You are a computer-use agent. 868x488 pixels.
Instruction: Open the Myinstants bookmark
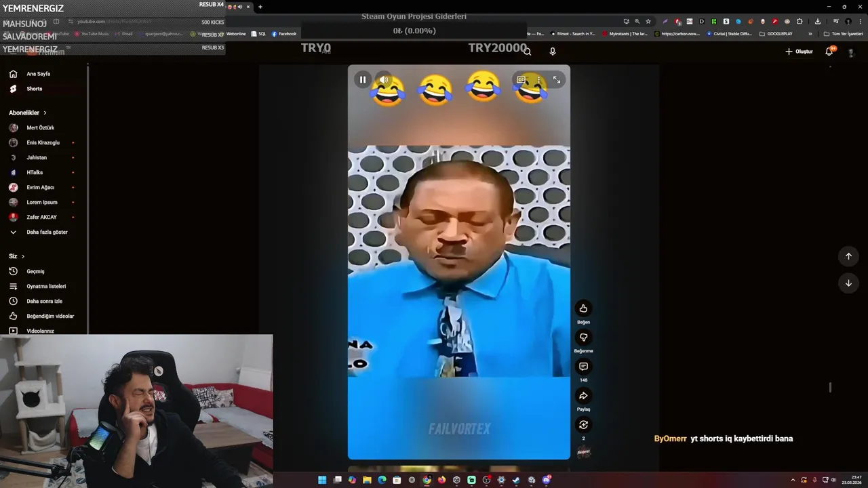point(625,34)
